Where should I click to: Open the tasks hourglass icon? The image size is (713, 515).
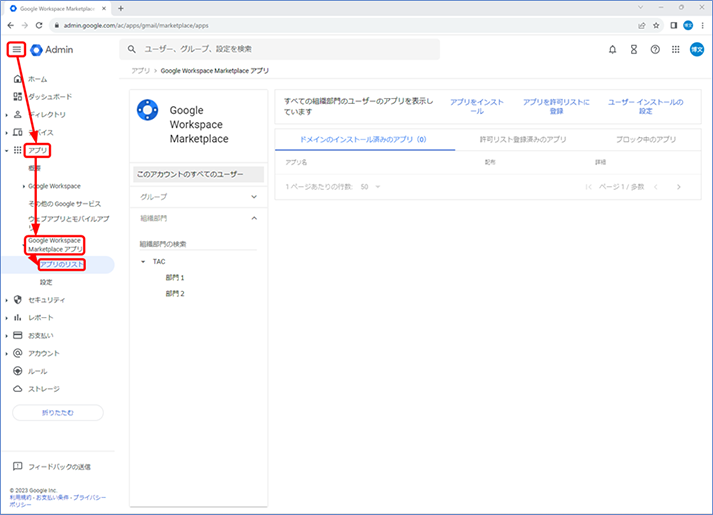point(634,50)
